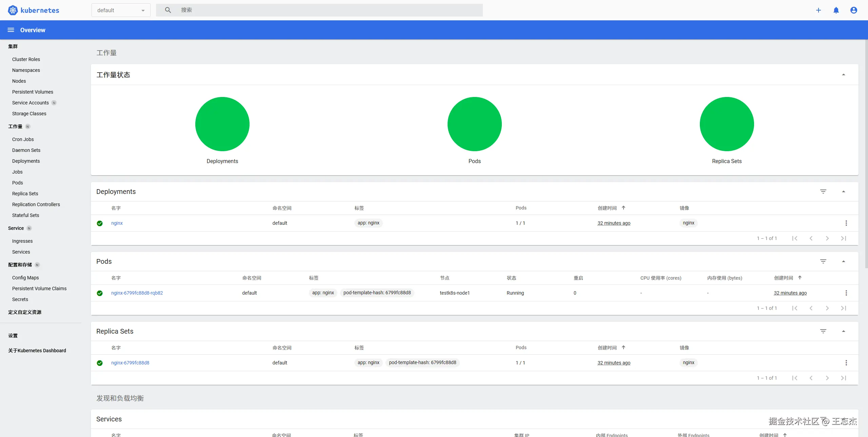
Task: Click the plus create resource icon
Action: [x=818, y=10]
